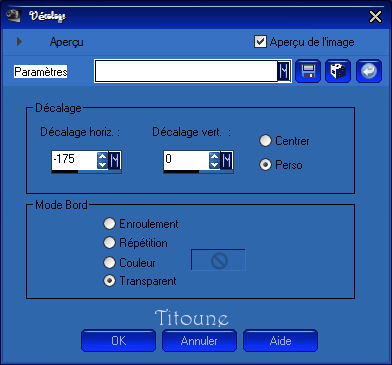Click the reset to default arrow icon

369,71
